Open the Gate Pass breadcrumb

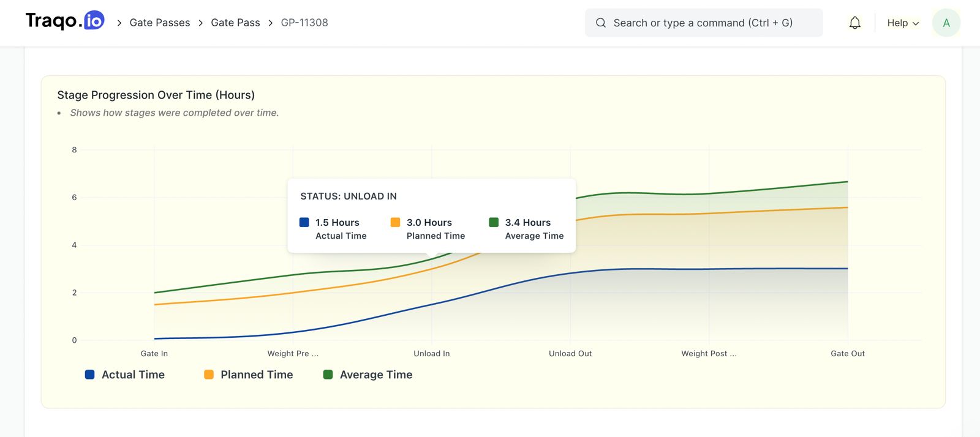click(x=235, y=23)
